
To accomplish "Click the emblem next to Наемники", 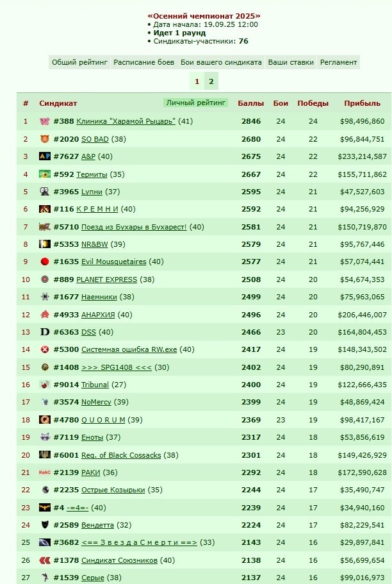I will pos(45,297).
